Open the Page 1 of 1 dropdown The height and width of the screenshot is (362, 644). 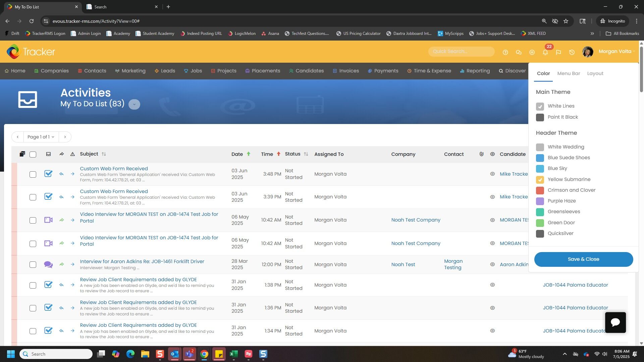click(41, 137)
